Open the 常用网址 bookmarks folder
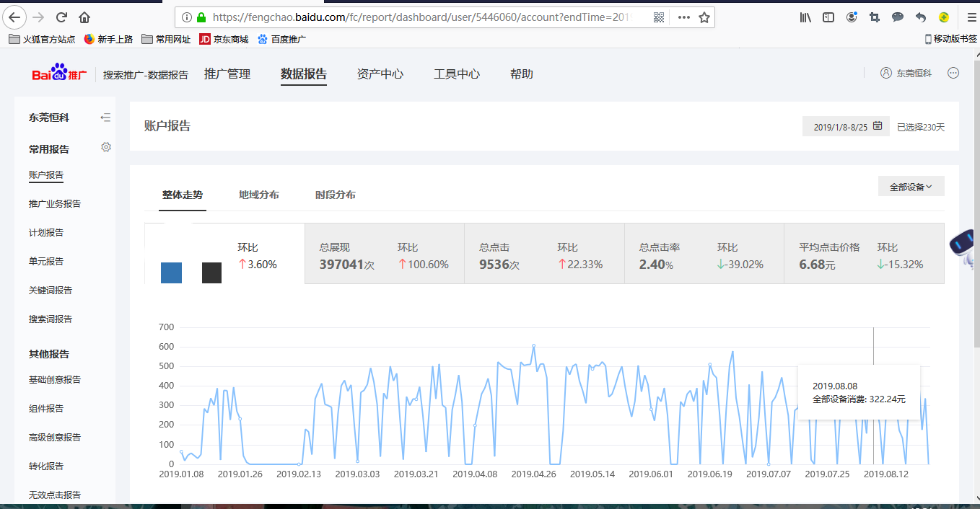This screenshot has height=509, width=980. pos(167,40)
